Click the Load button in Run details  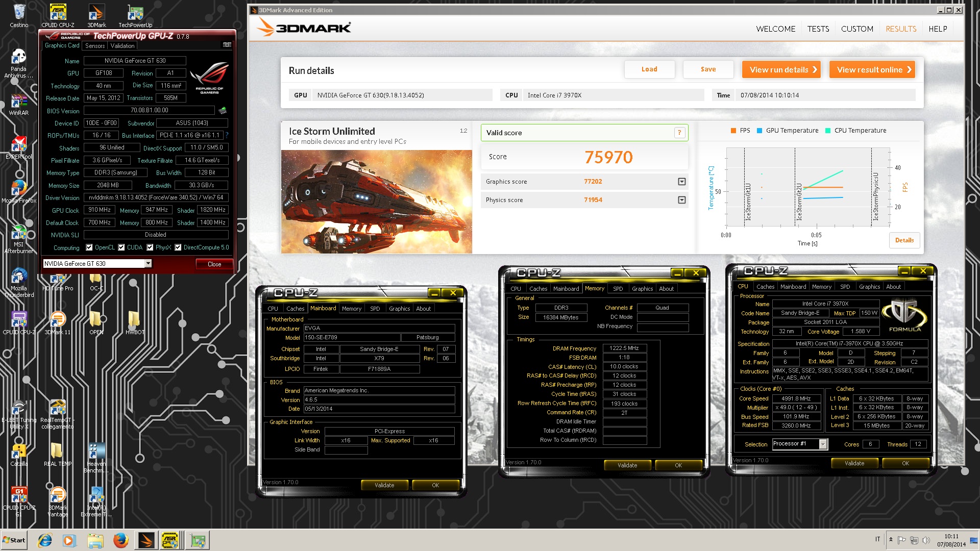point(649,69)
